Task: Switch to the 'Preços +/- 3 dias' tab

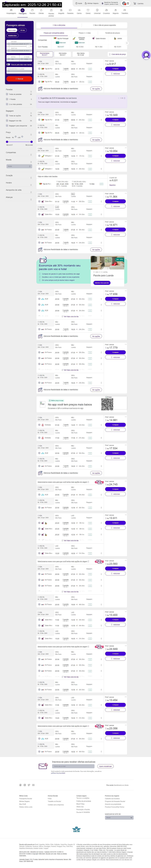Action: tap(85, 33)
